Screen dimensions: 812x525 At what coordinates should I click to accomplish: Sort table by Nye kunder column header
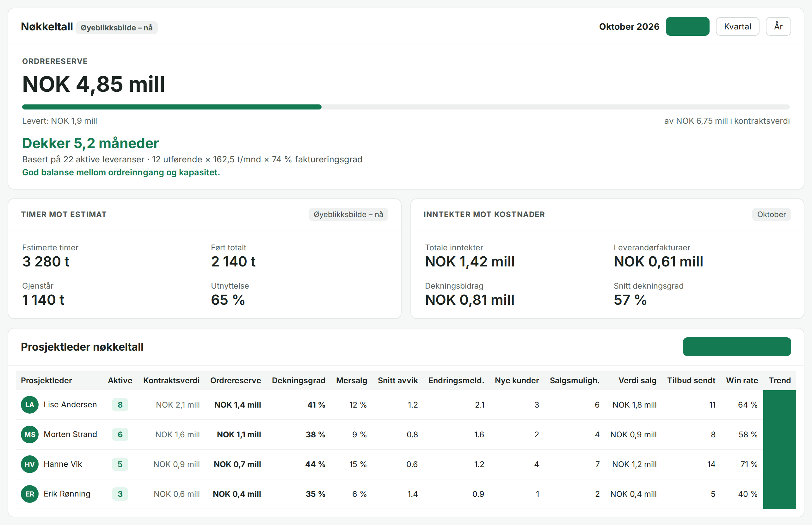(517, 380)
